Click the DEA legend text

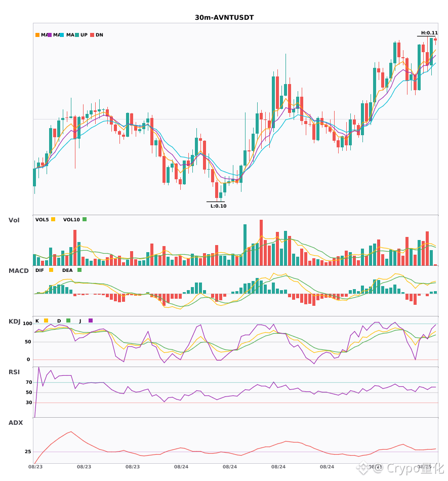pos(67,270)
